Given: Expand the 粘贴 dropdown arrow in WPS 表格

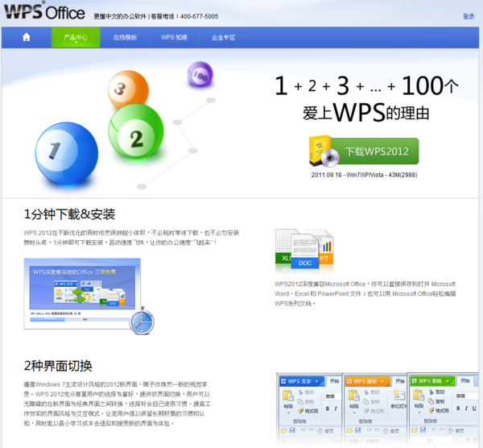Looking at the screenshot, I should pyautogui.click(x=419, y=413).
